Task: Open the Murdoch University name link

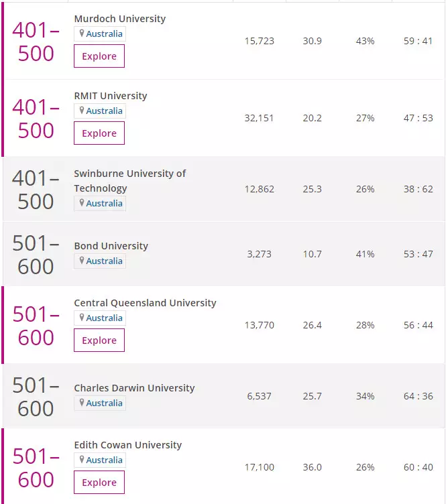Action: pos(119,19)
